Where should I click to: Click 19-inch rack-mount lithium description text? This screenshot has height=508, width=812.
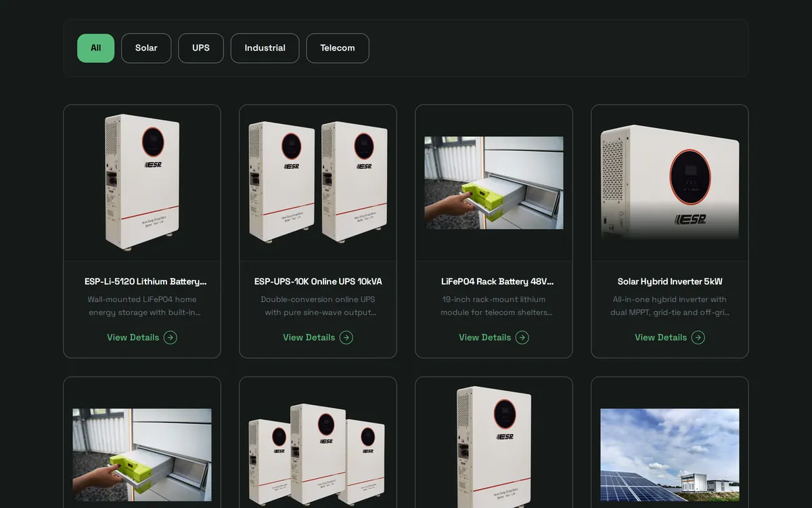click(495, 305)
